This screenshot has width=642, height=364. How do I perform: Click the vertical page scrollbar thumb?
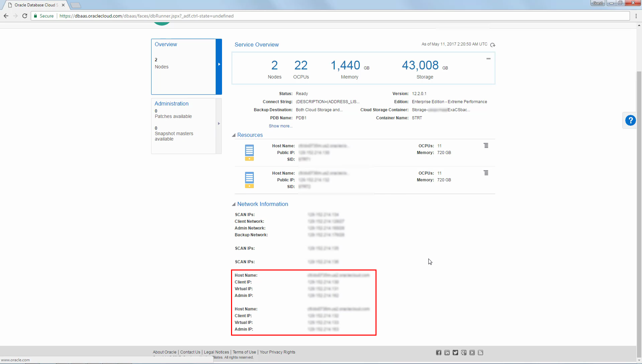[x=639, y=214]
